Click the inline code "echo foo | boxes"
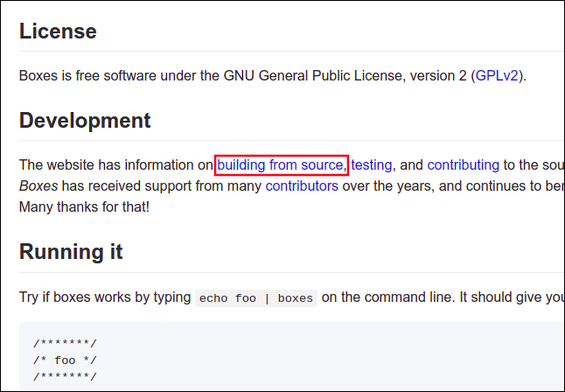The width and height of the screenshot is (565, 392). [255, 298]
